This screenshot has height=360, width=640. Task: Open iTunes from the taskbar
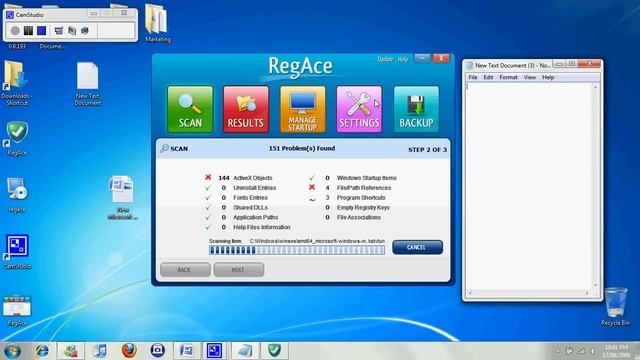[x=100, y=351]
